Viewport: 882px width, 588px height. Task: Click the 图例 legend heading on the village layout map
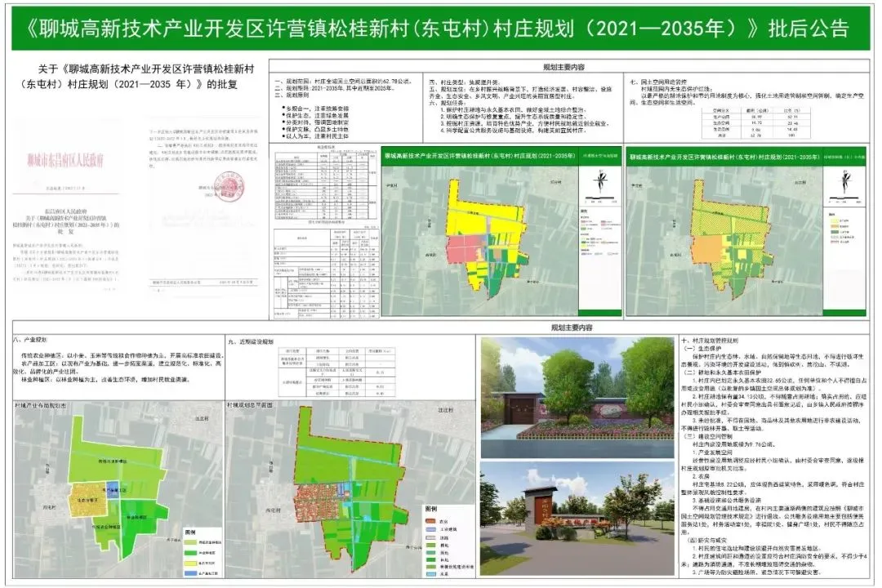coord(430,508)
